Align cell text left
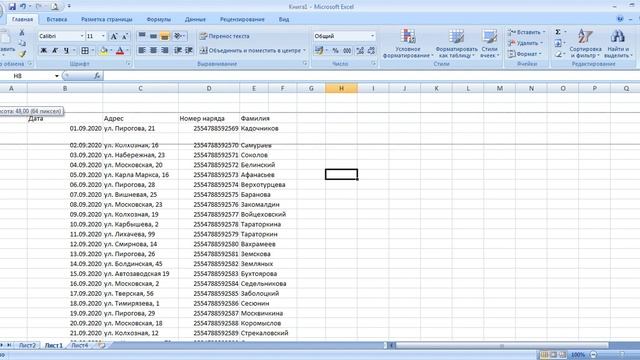Viewport: 640px width, 360px height. (x=142, y=50)
